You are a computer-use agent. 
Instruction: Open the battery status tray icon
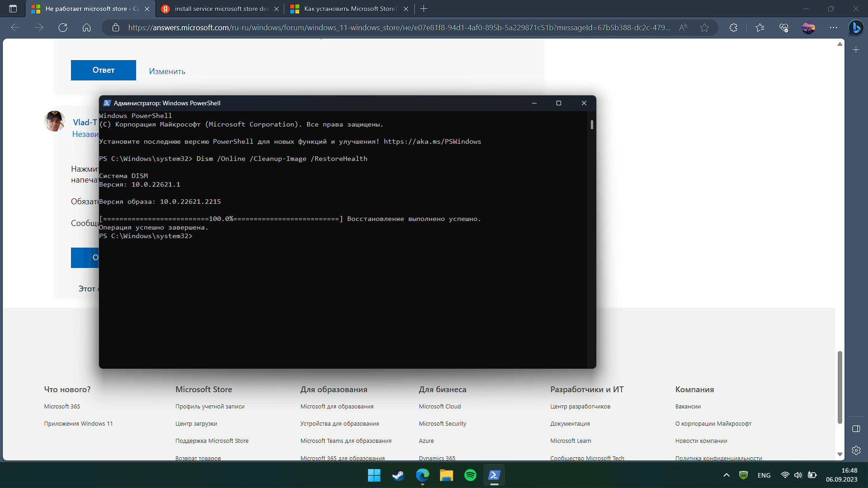click(x=812, y=475)
